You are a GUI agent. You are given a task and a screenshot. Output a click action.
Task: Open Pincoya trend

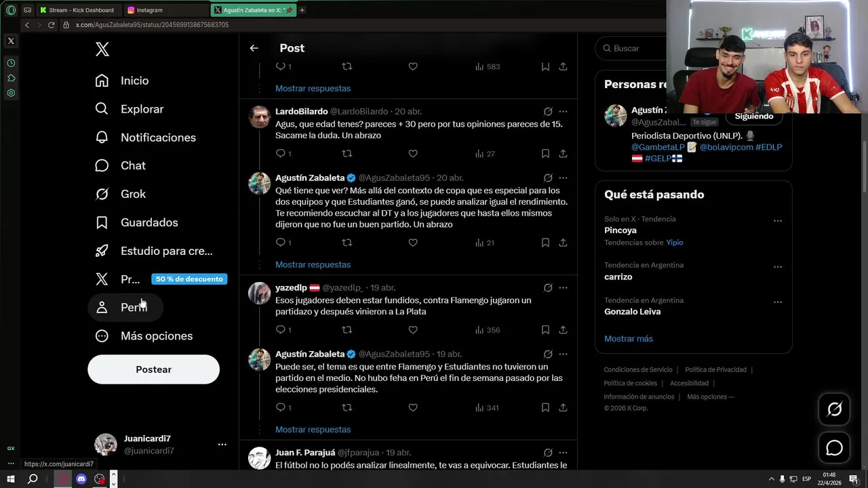620,230
